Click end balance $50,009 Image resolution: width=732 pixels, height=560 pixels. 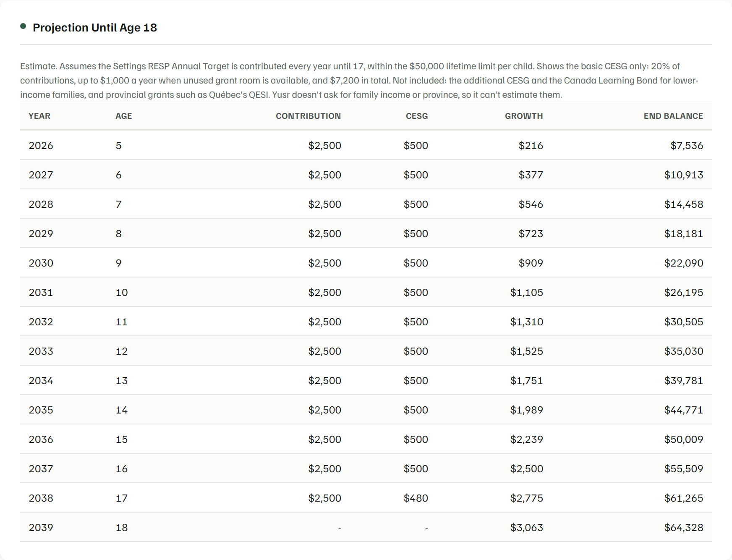(x=684, y=440)
